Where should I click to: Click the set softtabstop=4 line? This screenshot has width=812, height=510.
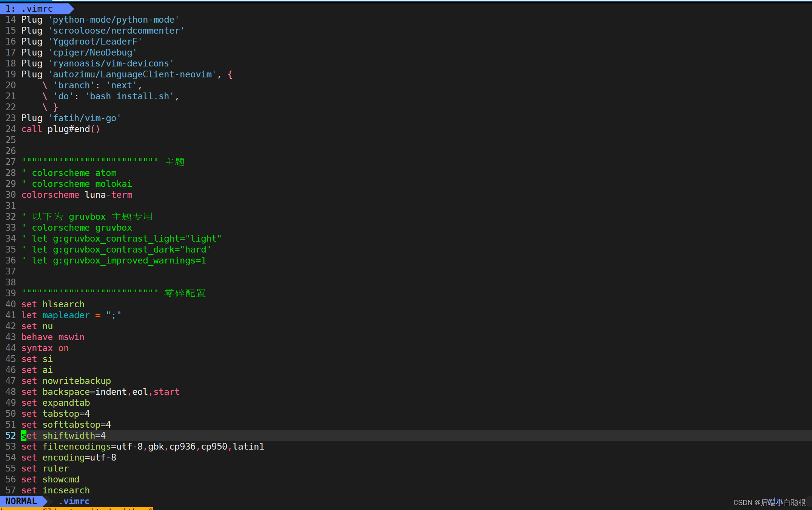pyautogui.click(x=66, y=425)
